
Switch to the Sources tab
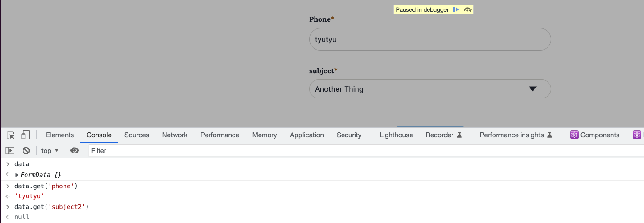pyautogui.click(x=137, y=135)
